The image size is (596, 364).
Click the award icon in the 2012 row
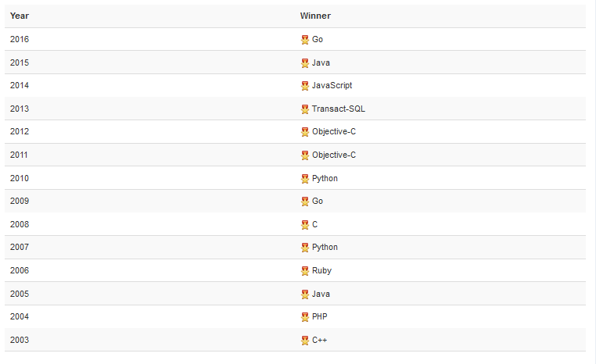click(x=305, y=132)
